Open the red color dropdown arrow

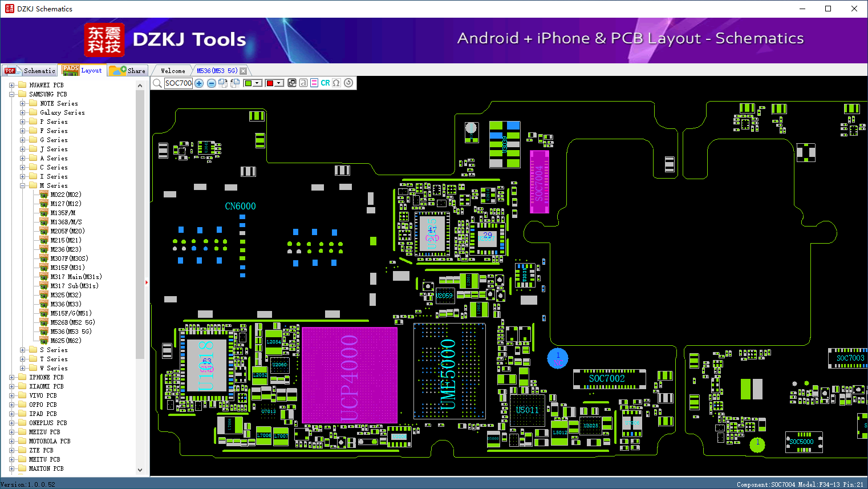[x=279, y=83]
